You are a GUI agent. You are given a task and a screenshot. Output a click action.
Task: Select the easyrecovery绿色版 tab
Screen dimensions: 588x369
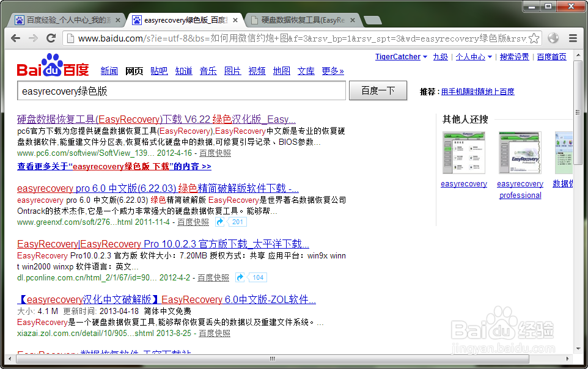click(x=185, y=20)
